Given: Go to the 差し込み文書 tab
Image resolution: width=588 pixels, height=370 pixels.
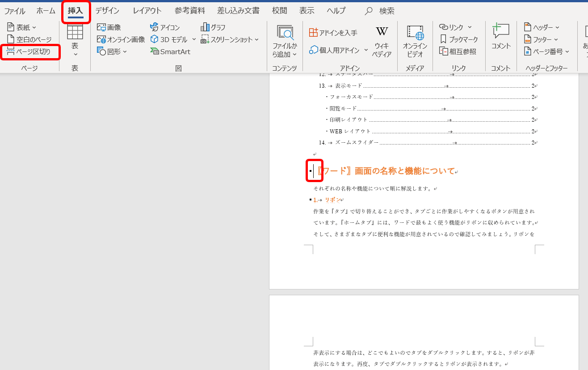Looking at the screenshot, I should point(238,11).
